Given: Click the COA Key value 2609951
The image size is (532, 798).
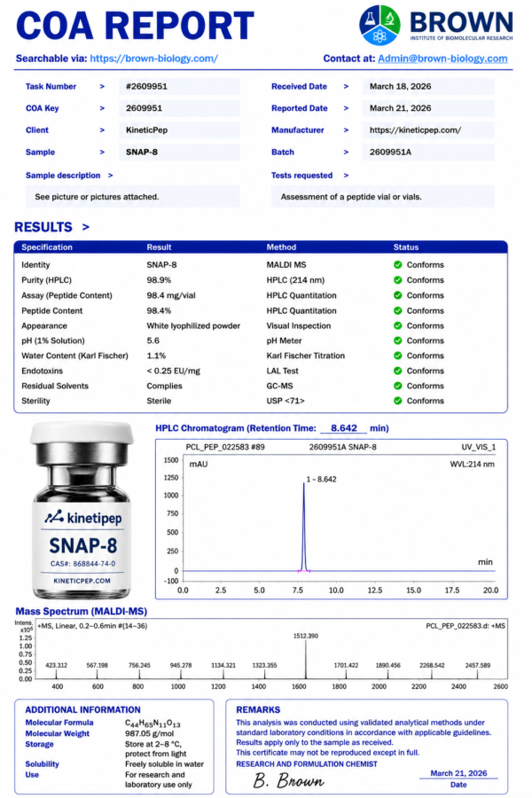Looking at the screenshot, I should pos(179,108).
